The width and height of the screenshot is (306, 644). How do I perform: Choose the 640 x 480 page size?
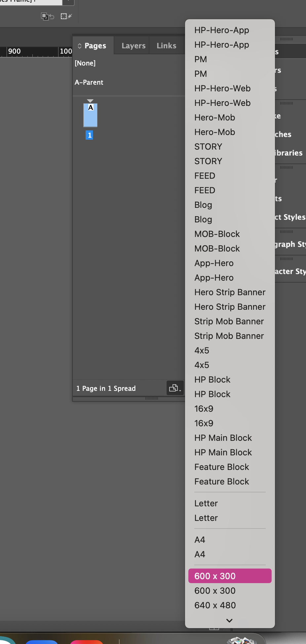coord(215,605)
